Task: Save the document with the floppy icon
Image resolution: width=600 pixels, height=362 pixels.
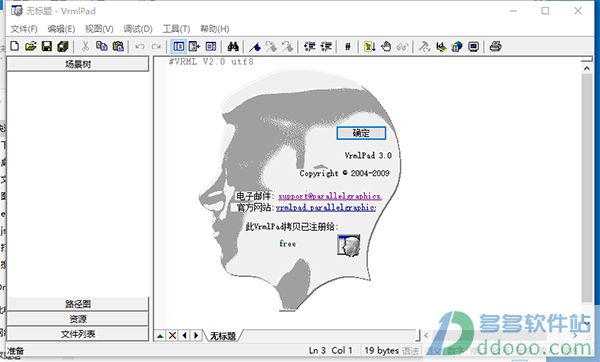Action: 47,46
